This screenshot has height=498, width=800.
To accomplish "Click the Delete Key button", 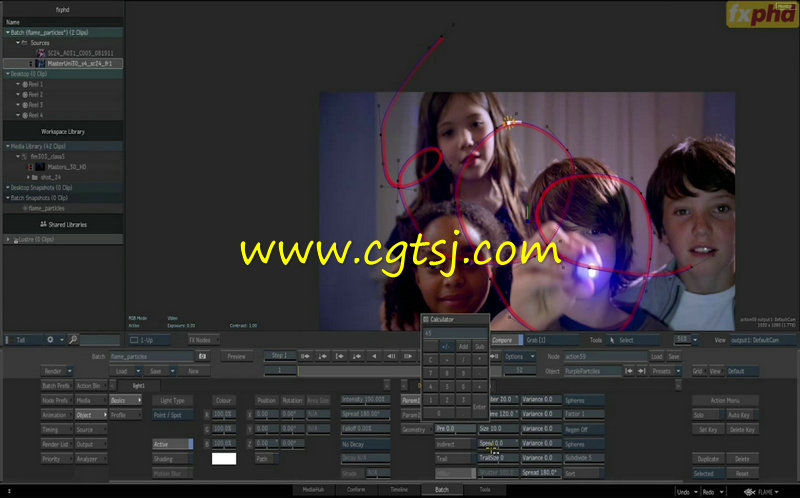I will [742, 430].
